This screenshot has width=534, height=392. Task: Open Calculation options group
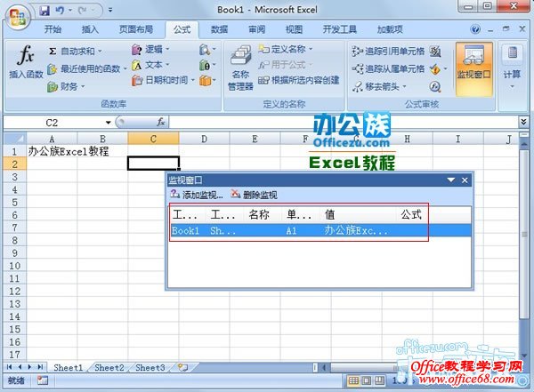[513, 68]
